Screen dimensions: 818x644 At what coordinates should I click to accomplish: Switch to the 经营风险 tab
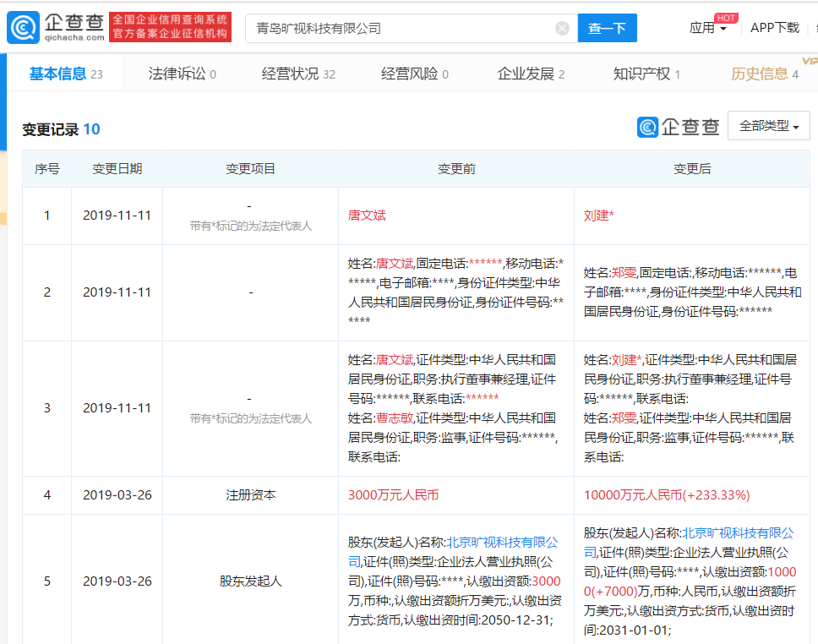(415, 74)
